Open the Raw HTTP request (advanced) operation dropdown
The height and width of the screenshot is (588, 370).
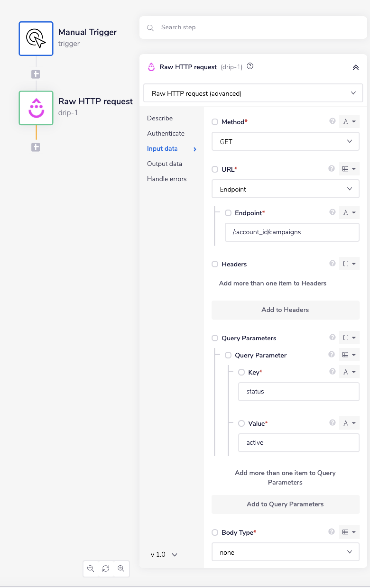pos(253,93)
